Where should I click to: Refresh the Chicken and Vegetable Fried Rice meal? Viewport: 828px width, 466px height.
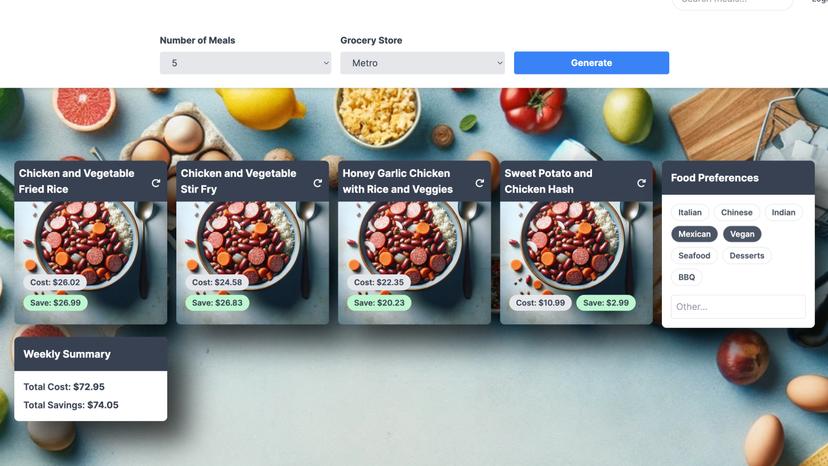(156, 183)
